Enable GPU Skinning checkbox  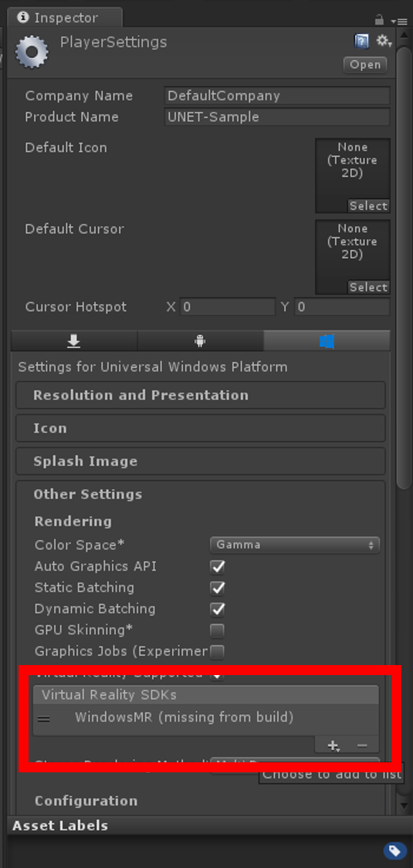217,630
